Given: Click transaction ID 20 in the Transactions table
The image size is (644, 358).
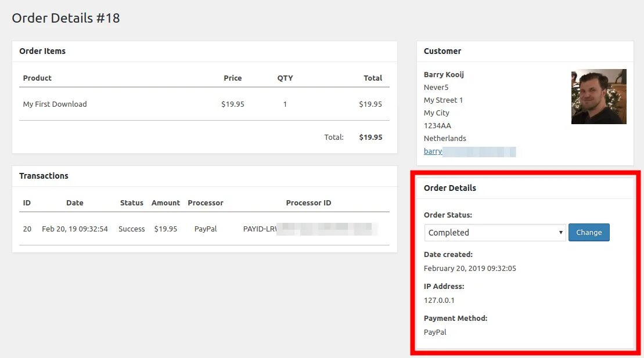Looking at the screenshot, I should (27, 229).
